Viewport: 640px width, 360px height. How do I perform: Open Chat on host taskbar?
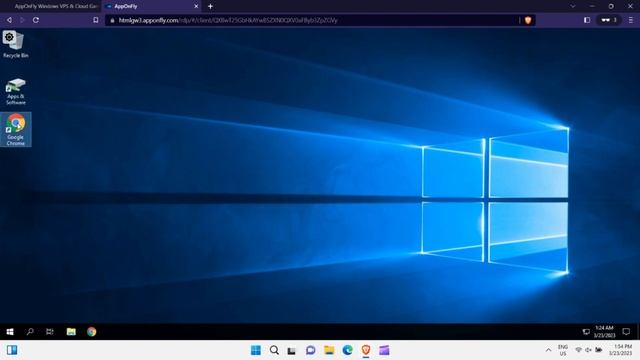coord(311,350)
